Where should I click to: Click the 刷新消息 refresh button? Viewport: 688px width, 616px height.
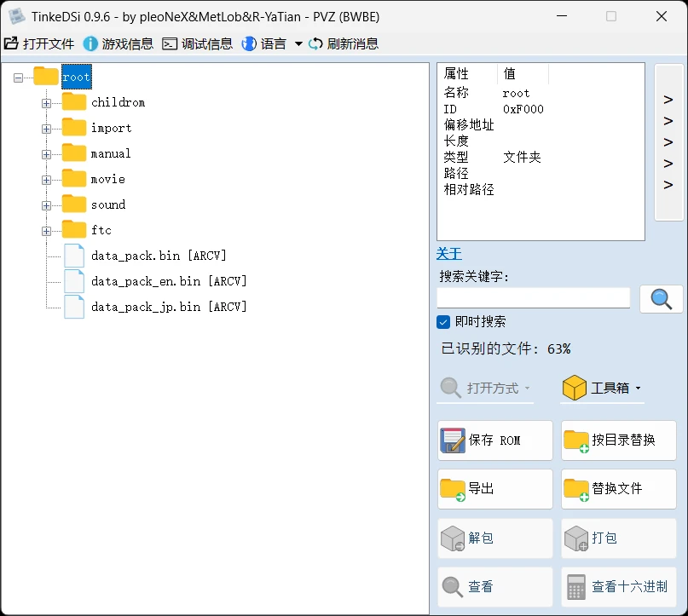(344, 43)
